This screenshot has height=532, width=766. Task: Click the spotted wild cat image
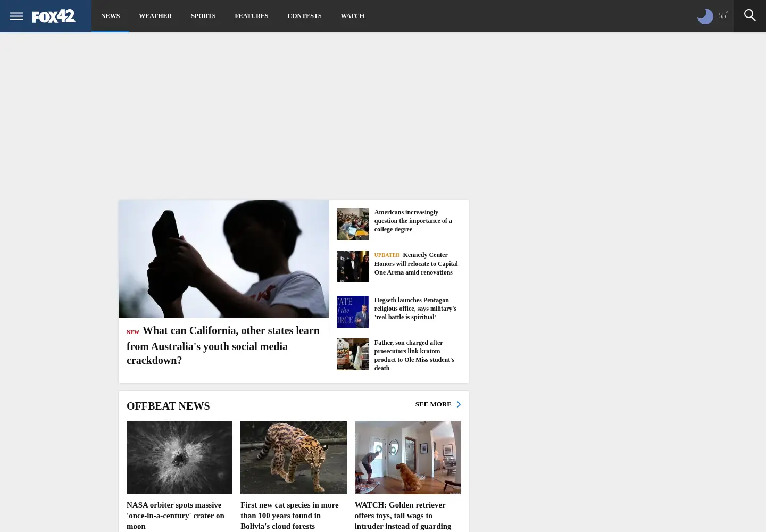point(294,458)
